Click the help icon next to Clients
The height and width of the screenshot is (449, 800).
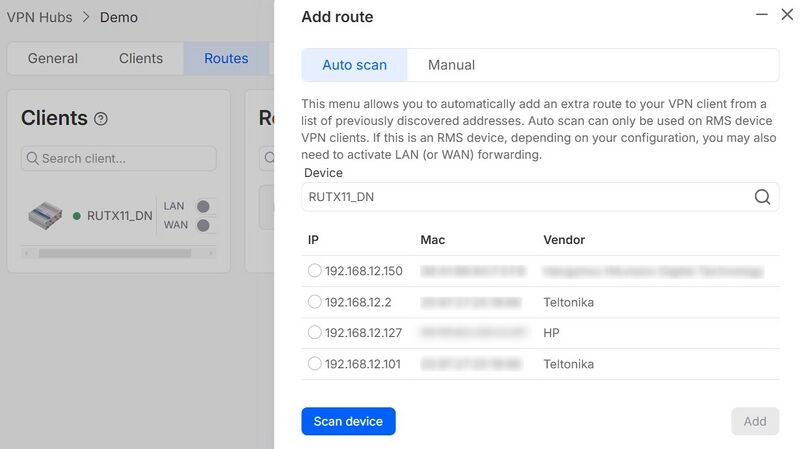tap(101, 119)
